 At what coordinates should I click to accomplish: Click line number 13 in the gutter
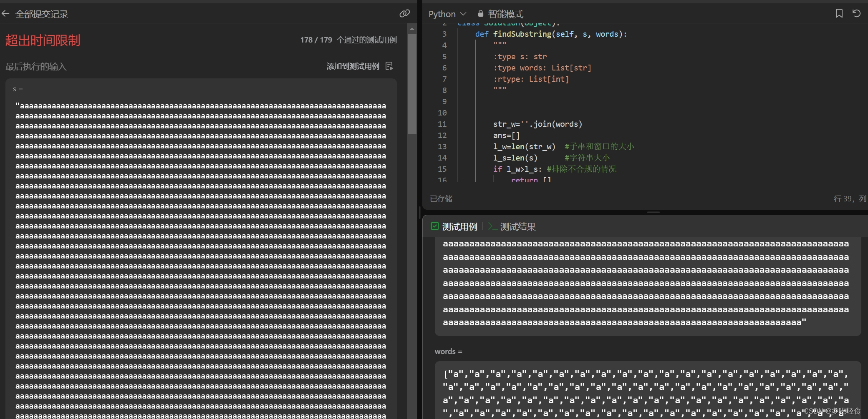[442, 147]
